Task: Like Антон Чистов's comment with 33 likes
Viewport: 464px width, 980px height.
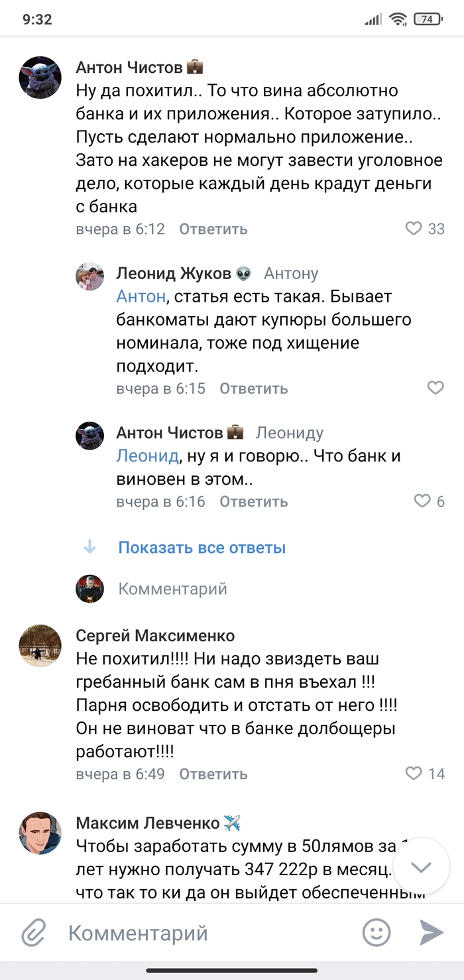Action: click(414, 229)
